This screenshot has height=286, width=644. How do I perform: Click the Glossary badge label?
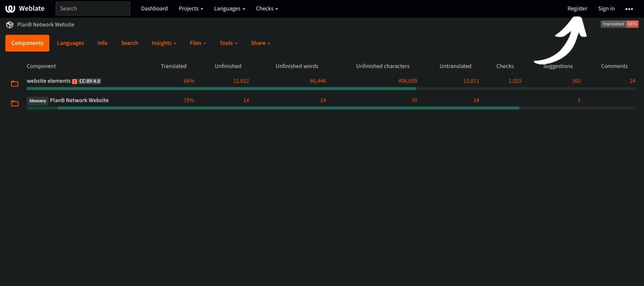coord(38,101)
